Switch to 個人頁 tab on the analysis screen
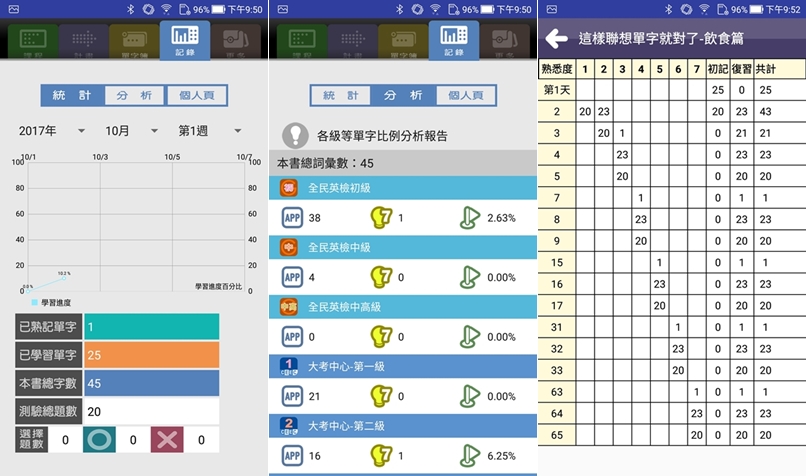 [466, 95]
